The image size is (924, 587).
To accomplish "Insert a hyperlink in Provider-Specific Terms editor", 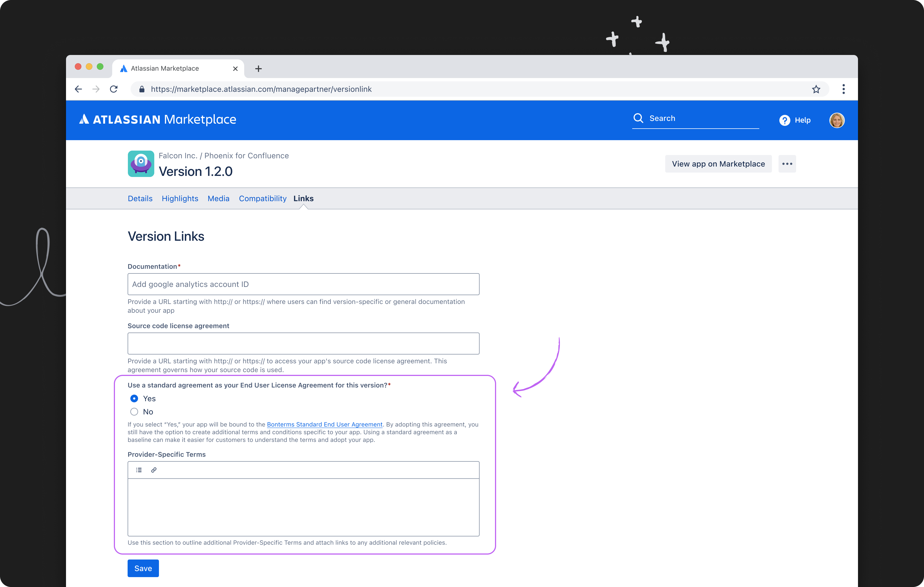I will click(153, 470).
